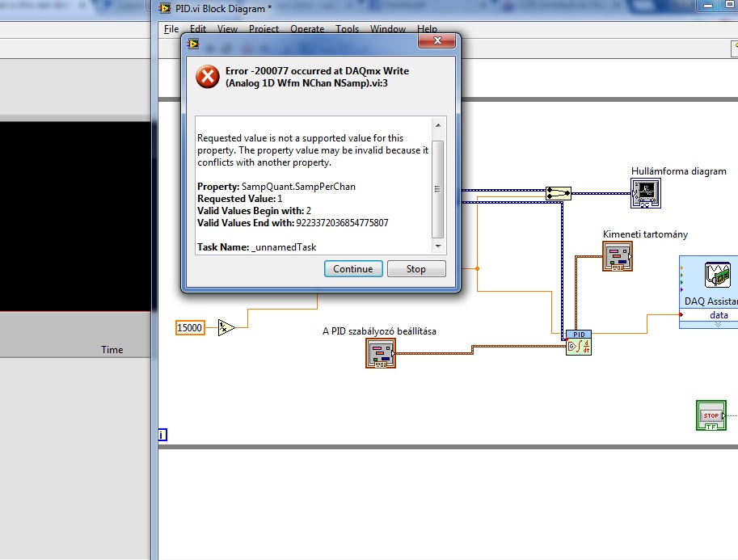Click the Error -200077 heading text
Viewport: 738px width, 560px height.
pyautogui.click(x=317, y=78)
